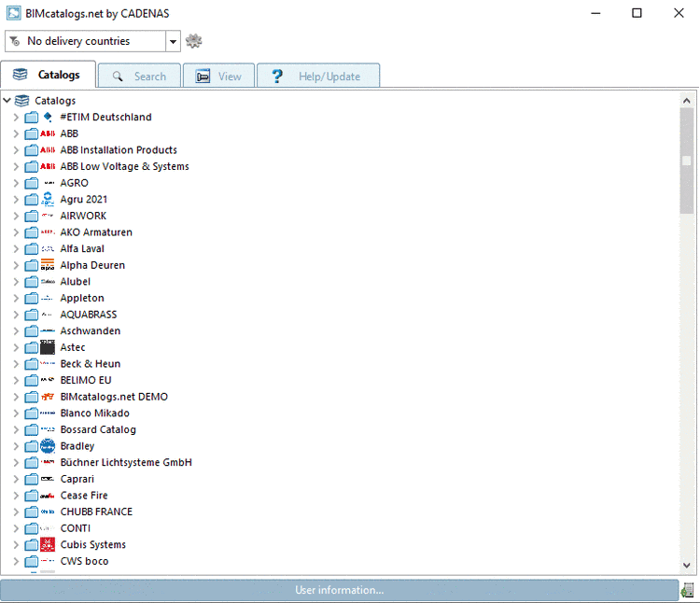Select the Agru 2021 label
700x603 pixels.
tap(83, 200)
